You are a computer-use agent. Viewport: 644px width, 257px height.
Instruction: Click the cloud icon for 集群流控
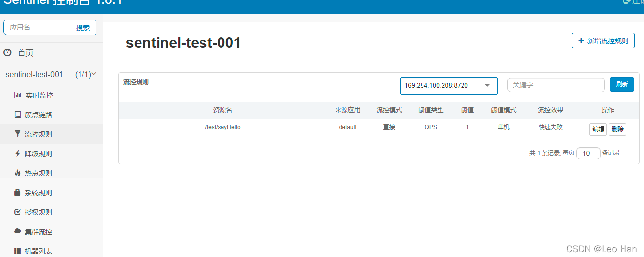click(18, 231)
